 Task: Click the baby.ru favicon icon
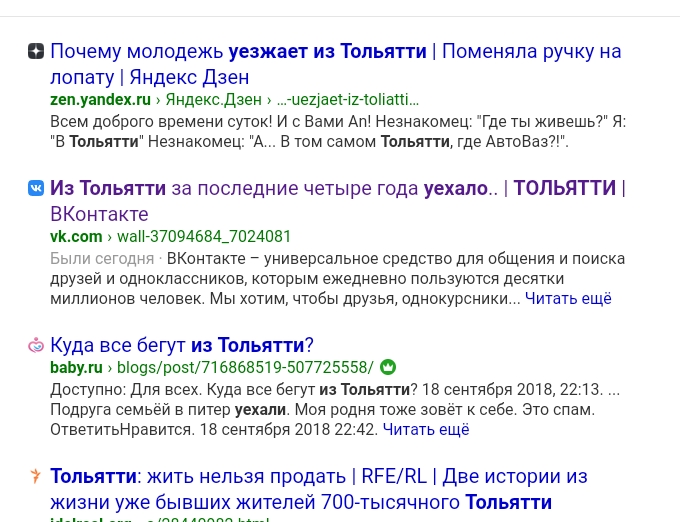(36, 345)
